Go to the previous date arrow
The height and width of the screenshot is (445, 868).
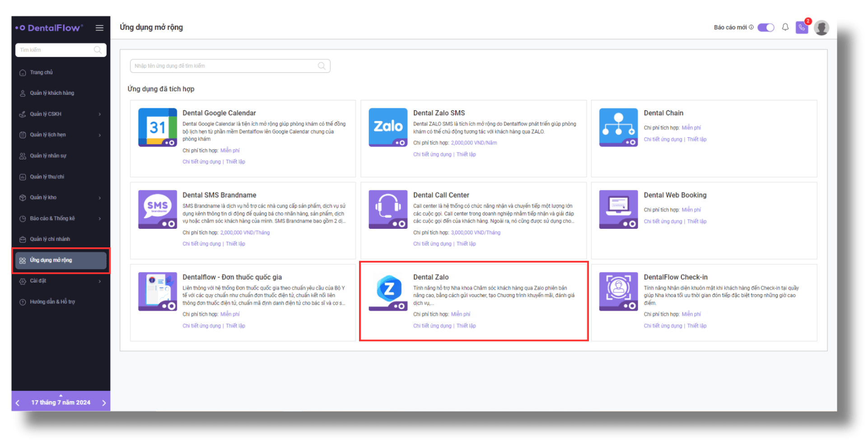pos(18,403)
